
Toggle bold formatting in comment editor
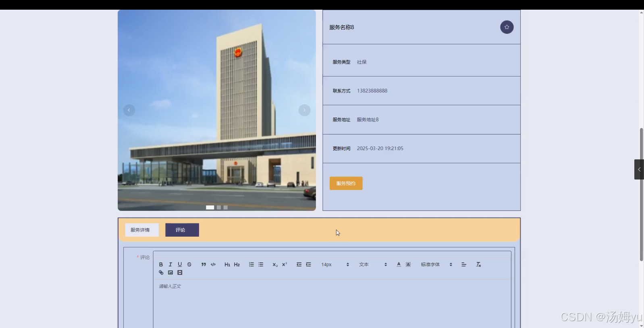click(161, 264)
